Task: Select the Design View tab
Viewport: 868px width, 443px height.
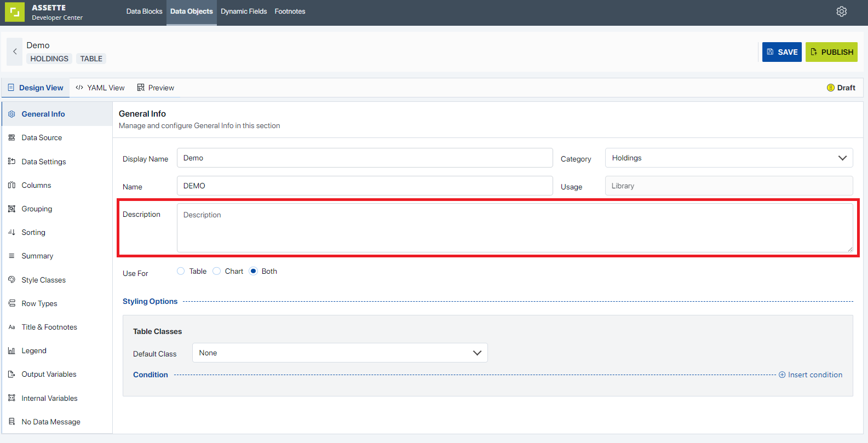Action: pyautogui.click(x=36, y=88)
